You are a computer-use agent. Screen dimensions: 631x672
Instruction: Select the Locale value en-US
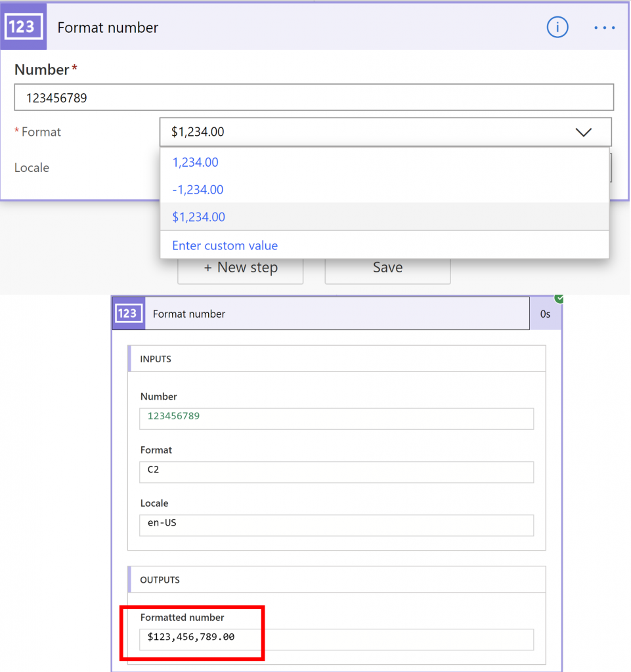click(336, 526)
